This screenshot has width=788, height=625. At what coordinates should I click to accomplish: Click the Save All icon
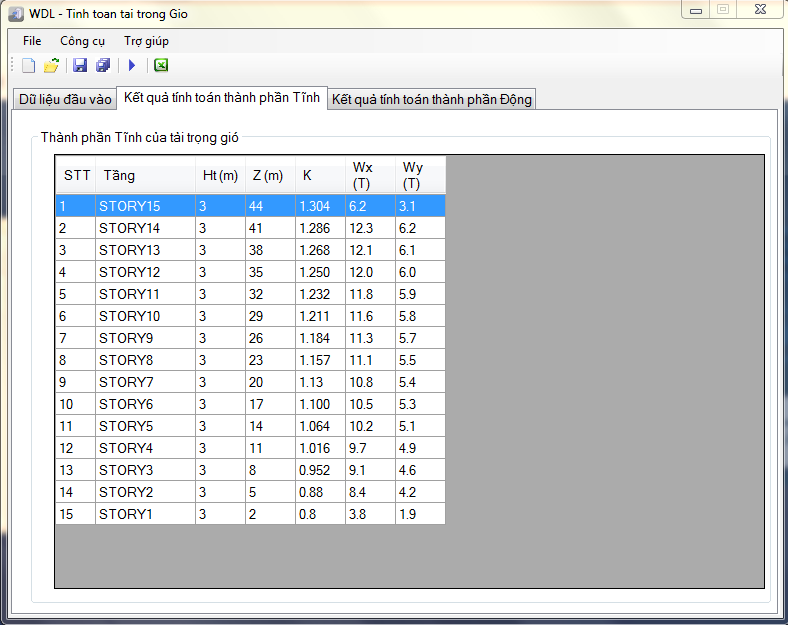pos(103,65)
